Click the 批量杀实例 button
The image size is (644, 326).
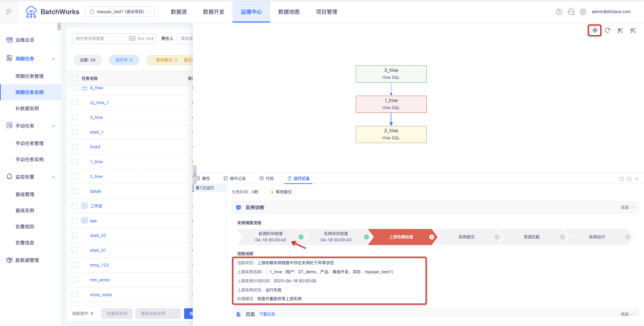click(117, 314)
